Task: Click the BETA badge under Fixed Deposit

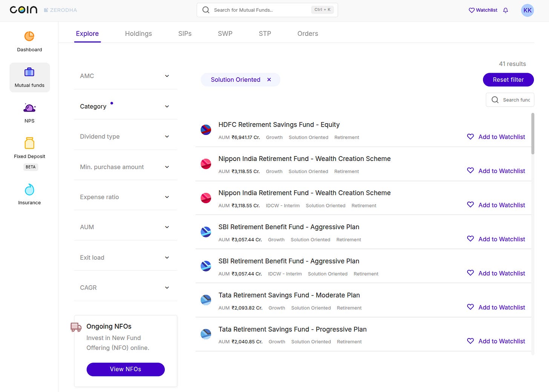Action: click(31, 167)
